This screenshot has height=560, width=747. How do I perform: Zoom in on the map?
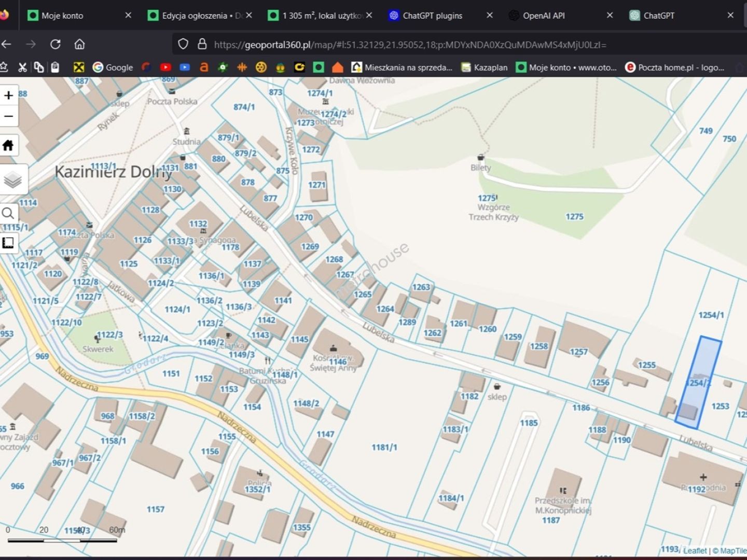8,95
